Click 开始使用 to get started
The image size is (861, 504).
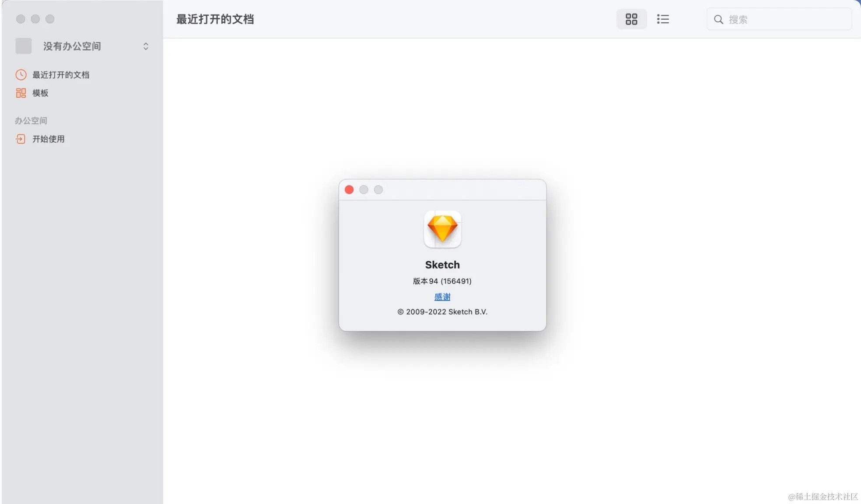[49, 139]
